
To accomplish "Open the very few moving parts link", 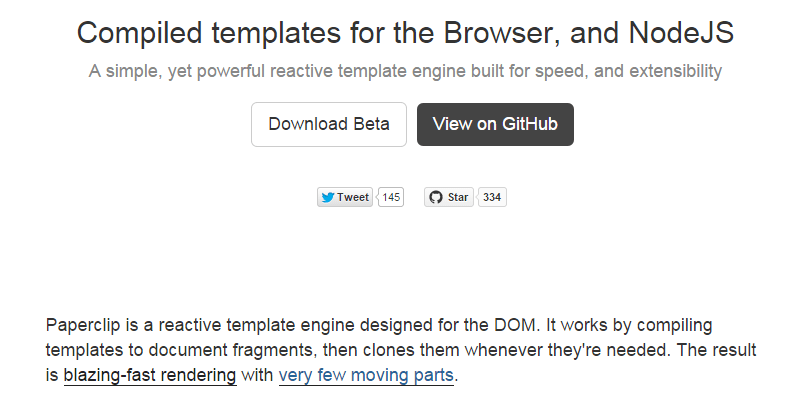I will (x=367, y=376).
